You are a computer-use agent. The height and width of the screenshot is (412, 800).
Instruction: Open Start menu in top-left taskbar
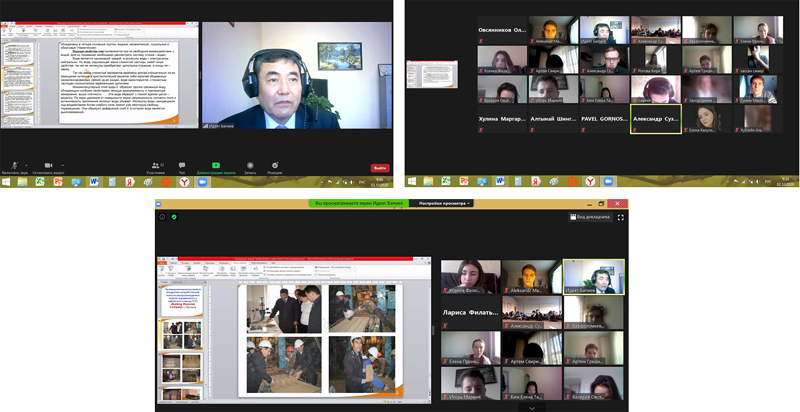(6, 182)
